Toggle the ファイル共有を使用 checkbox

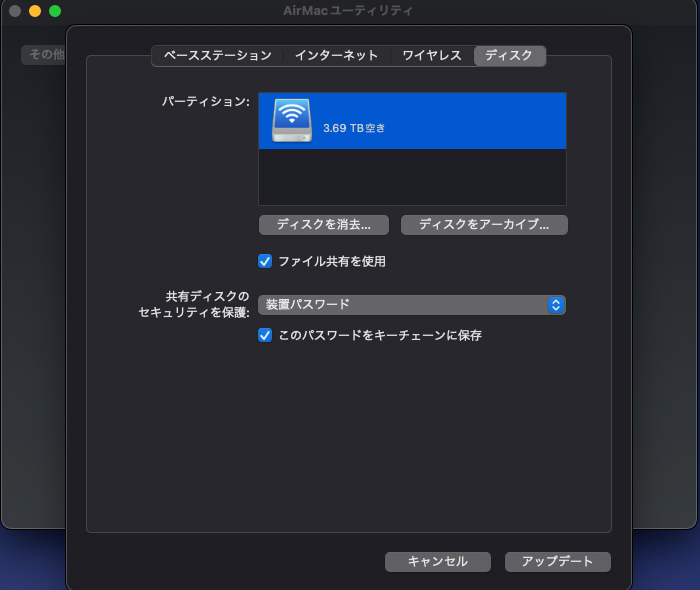[265, 261]
